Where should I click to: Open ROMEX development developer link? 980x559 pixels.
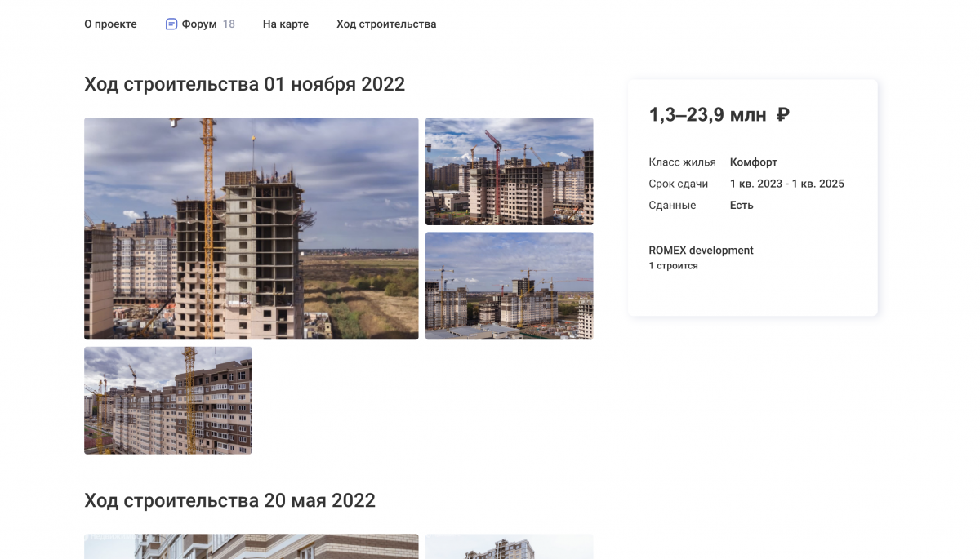coord(701,251)
